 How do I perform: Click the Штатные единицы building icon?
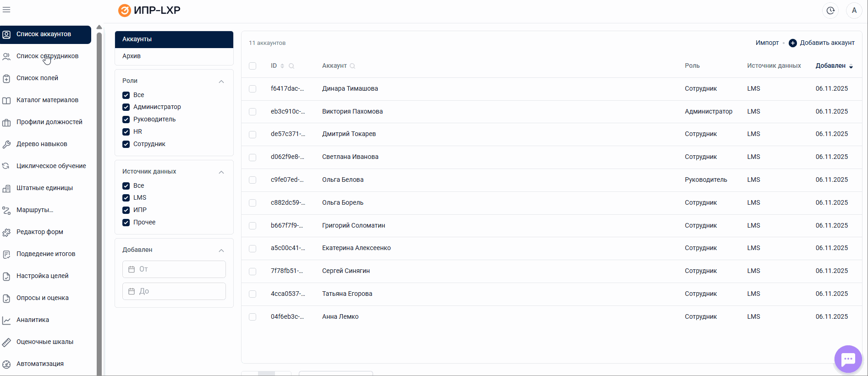(6, 188)
